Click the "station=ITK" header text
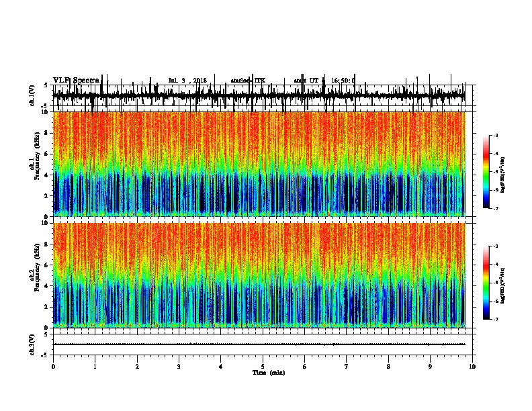The width and height of the screenshot is (532, 411). click(x=248, y=81)
